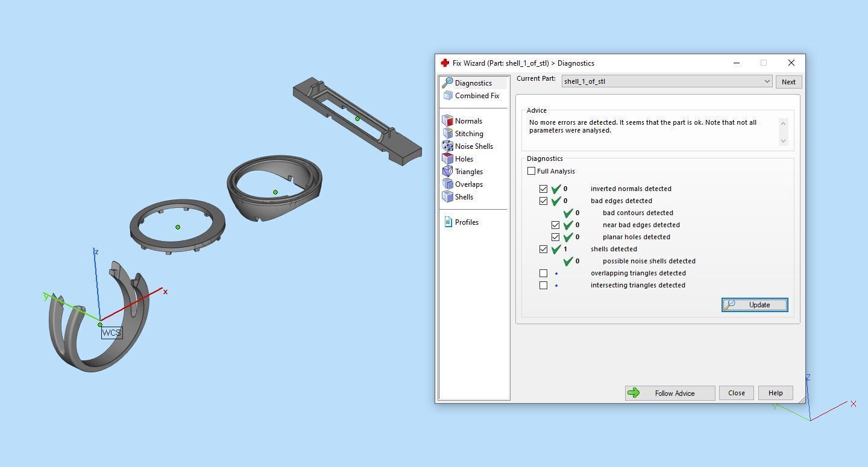Open the Noise Shells icon
Screen dimensions: 868x467
click(447, 146)
